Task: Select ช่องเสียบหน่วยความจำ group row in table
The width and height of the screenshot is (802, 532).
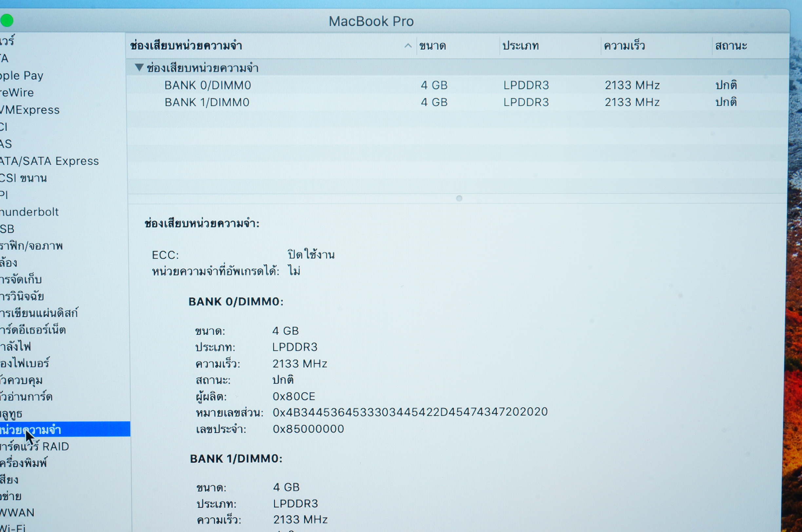Action: pos(457,67)
